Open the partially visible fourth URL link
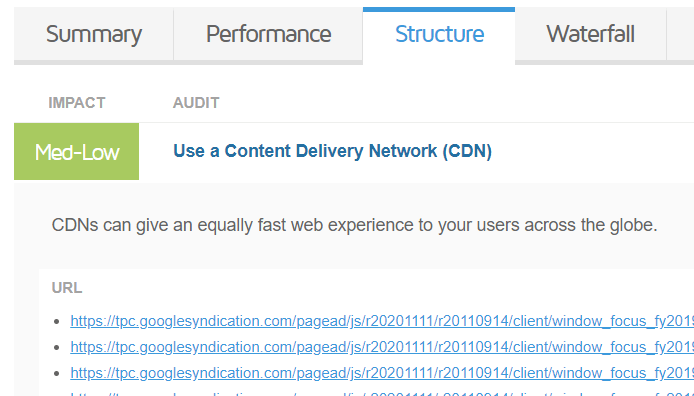Screen dimensions: 694x396 tap(382, 393)
